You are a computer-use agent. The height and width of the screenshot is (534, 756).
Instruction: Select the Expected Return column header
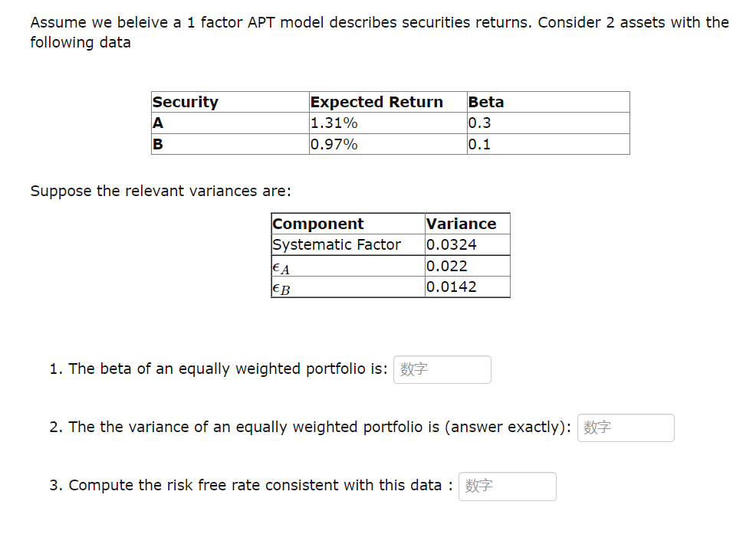(x=376, y=101)
